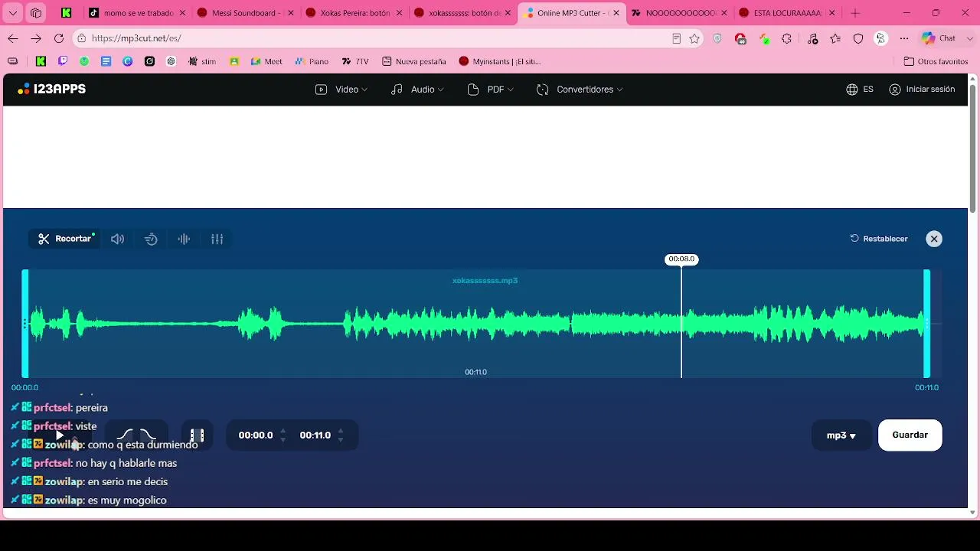Switch to the xokassssss: botón tab
980x551 pixels.
tap(461, 13)
